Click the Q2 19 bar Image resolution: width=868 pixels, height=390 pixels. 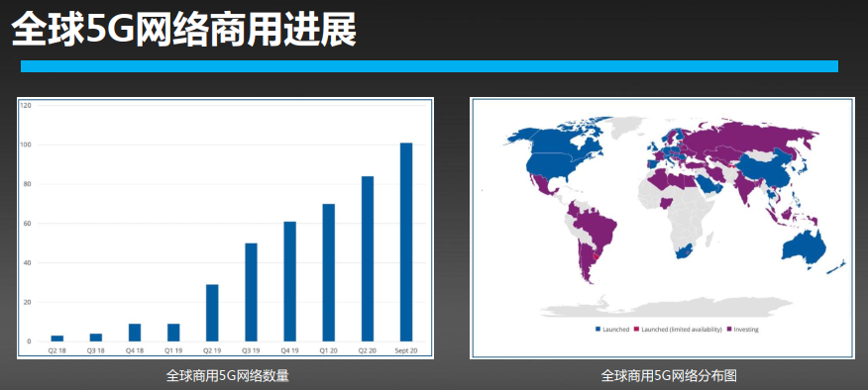212,313
